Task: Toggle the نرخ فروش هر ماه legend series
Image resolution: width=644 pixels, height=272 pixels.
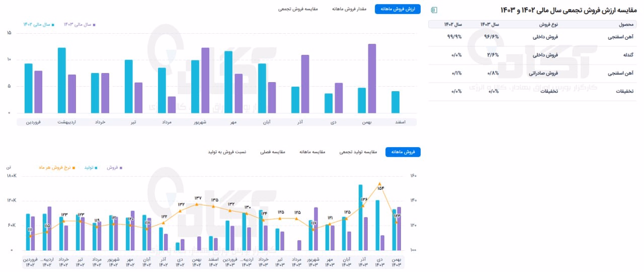Action: 56,167
